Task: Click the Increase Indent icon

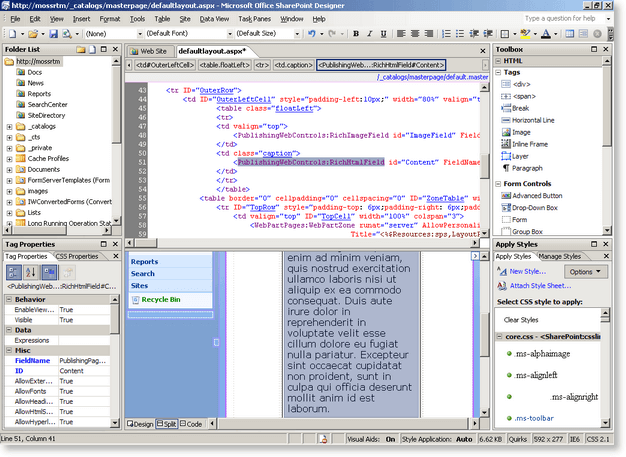Action: point(487,34)
